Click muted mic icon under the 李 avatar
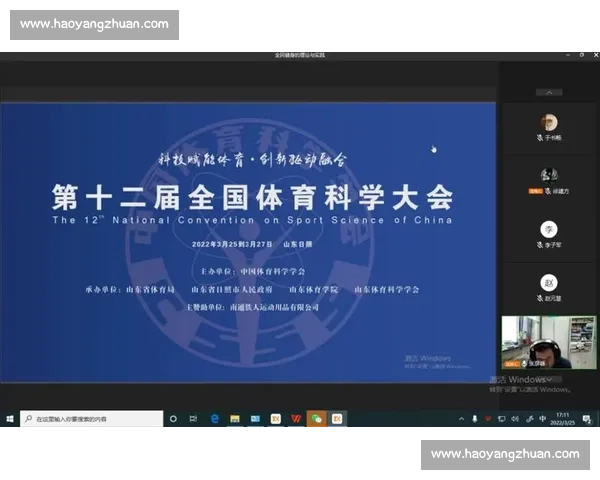This screenshot has width=600, height=480. (540, 245)
